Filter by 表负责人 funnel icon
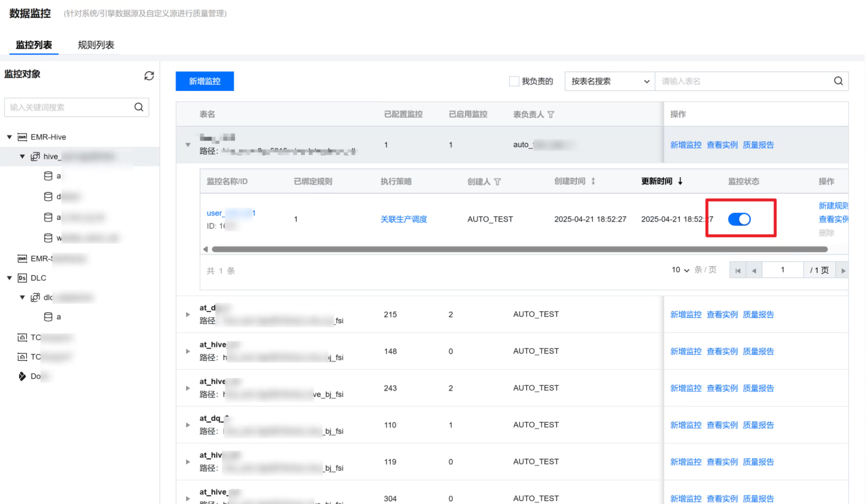This screenshot has width=866, height=504. (551, 115)
